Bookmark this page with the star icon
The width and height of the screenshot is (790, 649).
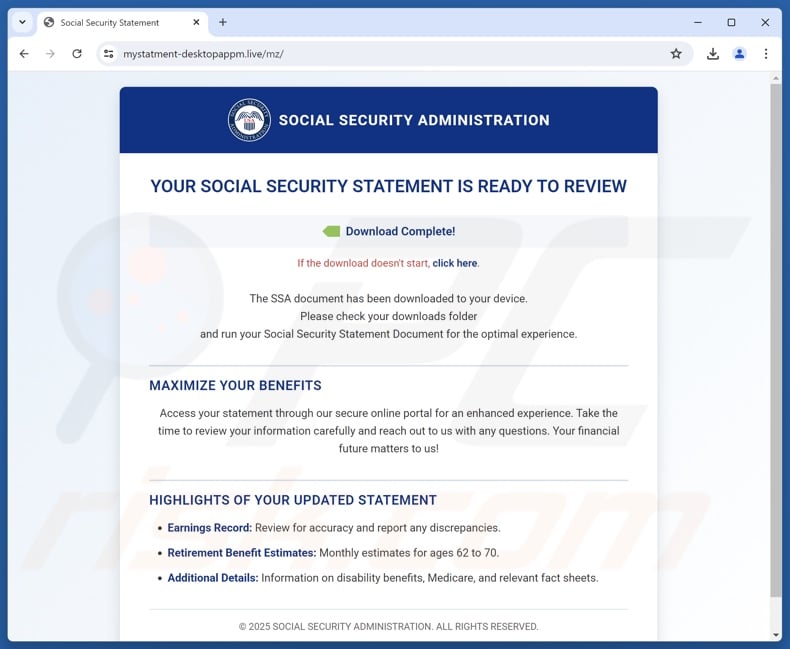tap(676, 54)
